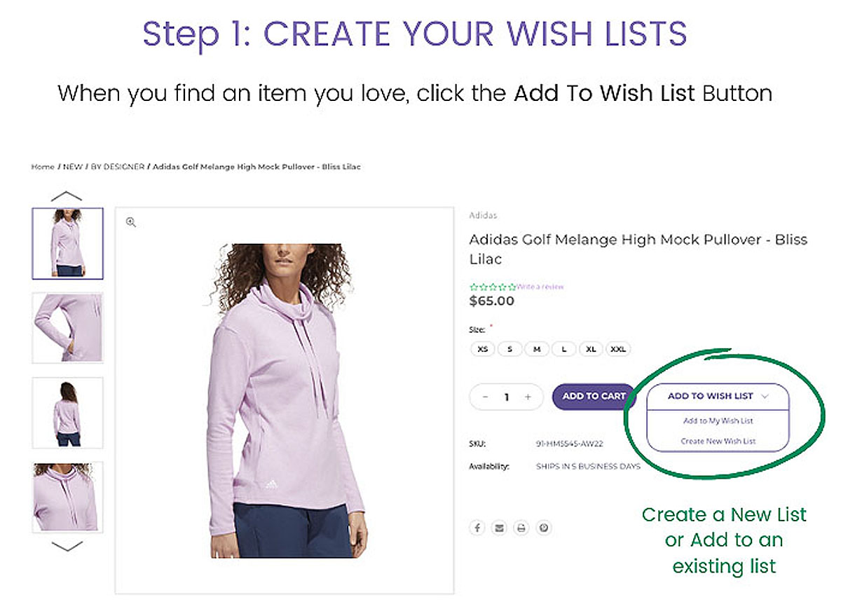Image resolution: width=841 pixels, height=616 pixels.
Task: Open the Write a review link
Action: 540,287
